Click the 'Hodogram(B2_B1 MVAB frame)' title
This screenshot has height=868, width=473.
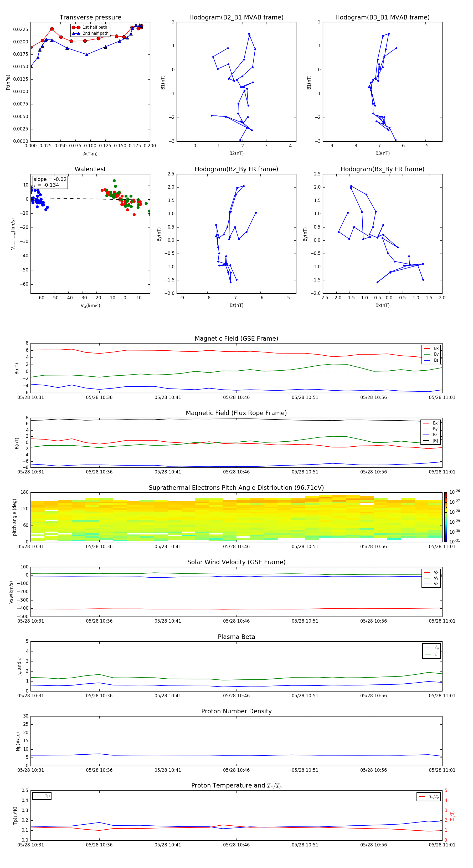click(x=236, y=17)
